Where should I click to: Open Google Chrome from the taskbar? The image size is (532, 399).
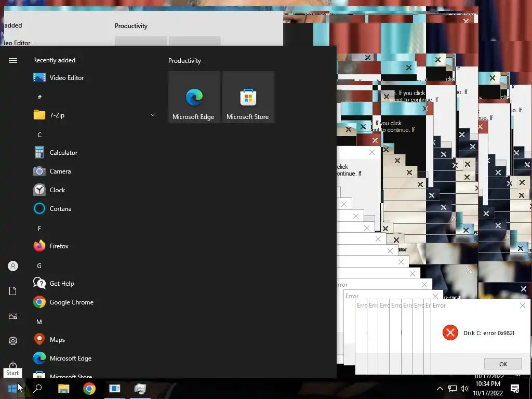[89, 389]
